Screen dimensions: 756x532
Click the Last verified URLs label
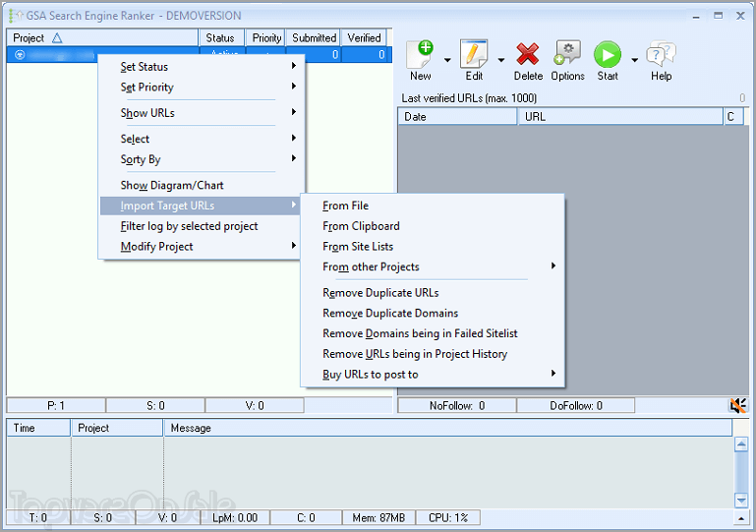(x=469, y=98)
